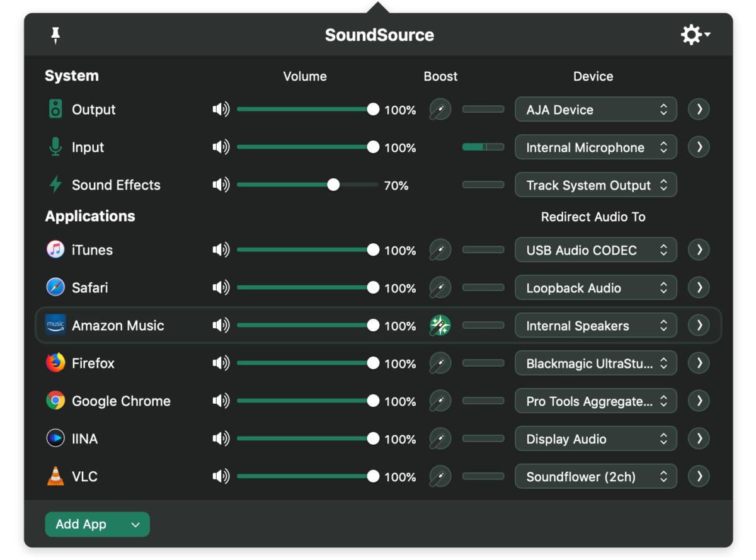The height and width of the screenshot is (560, 756).
Task: Disable the active boost for Amazon Music
Action: (440, 325)
